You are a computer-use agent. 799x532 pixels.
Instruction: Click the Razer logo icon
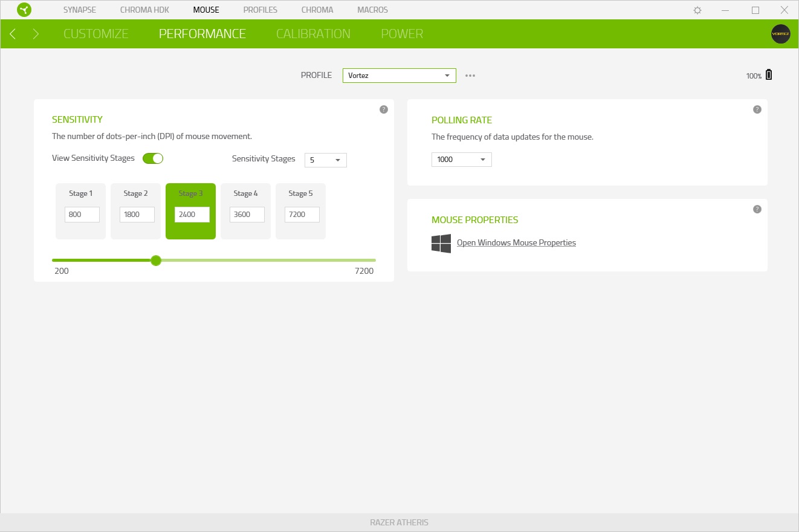click(x=24, y=10)
